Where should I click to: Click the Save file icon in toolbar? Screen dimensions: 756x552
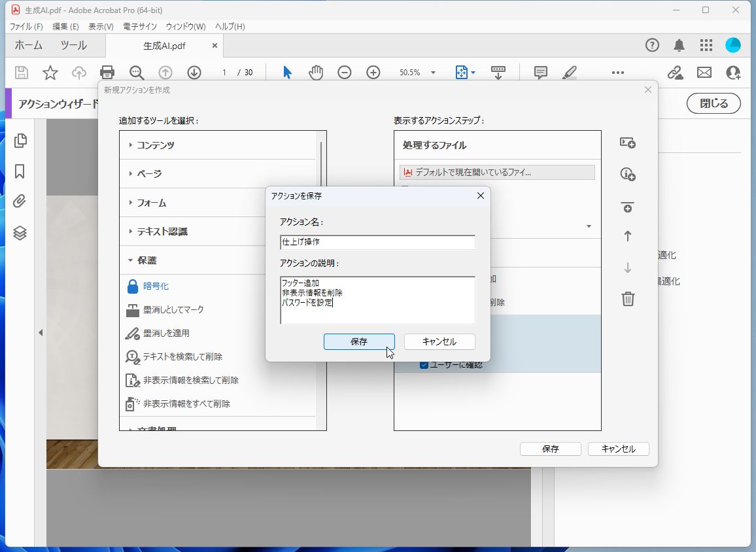pyautogui.click(x=21, y=72)
